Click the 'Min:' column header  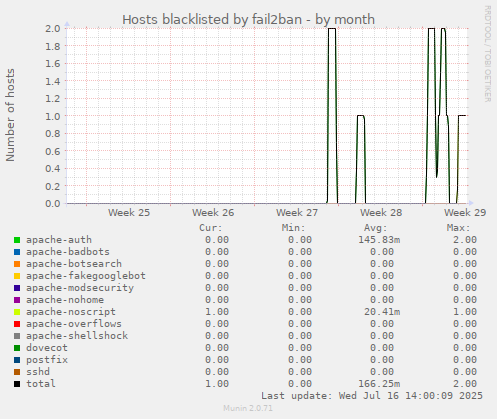point(294,228)
